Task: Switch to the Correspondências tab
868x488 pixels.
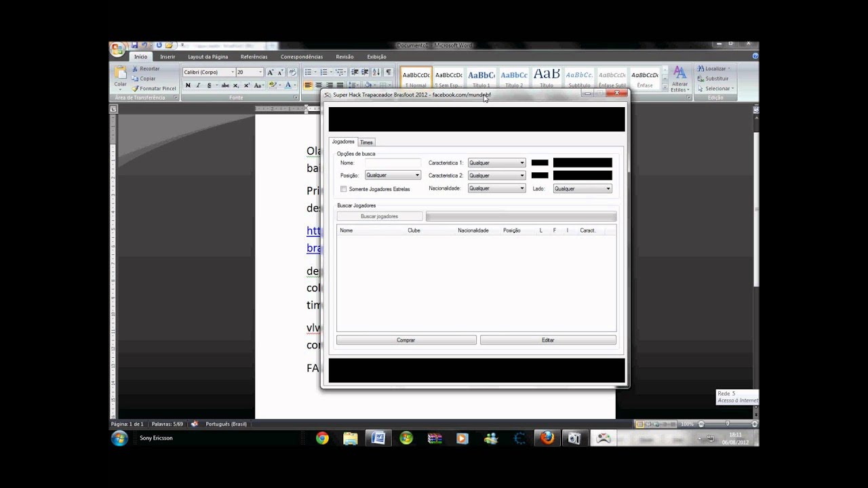Action: (x=302, y=57)
